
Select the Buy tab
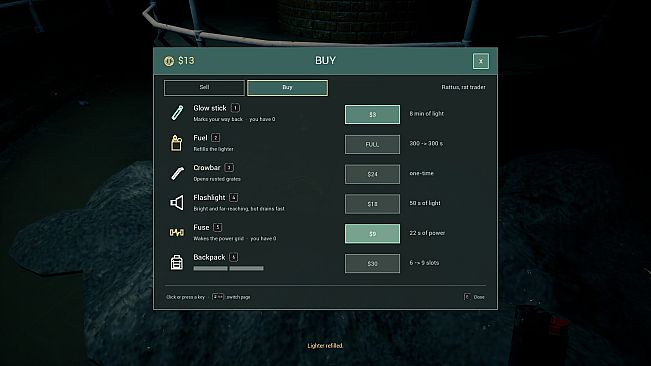[x=287, y=88]
